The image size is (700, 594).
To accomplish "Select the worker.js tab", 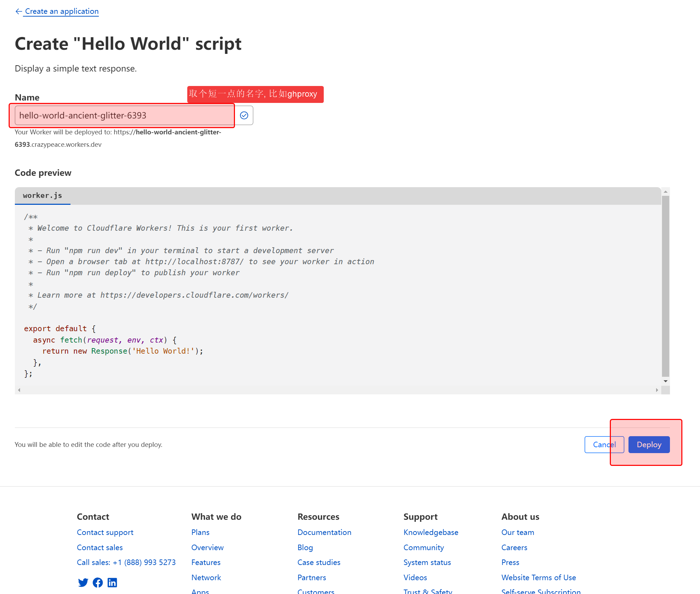I will pyautogui.click(x=42, y=195).
